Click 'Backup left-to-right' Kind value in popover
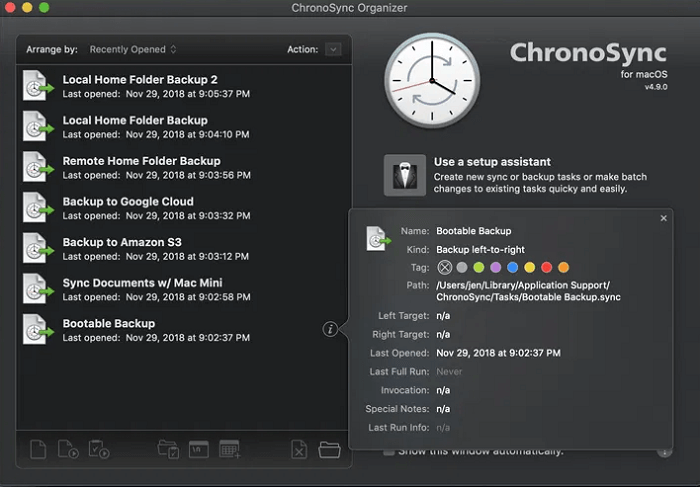Viewport: 700px width, 487px height. click(x=480, y=250)
